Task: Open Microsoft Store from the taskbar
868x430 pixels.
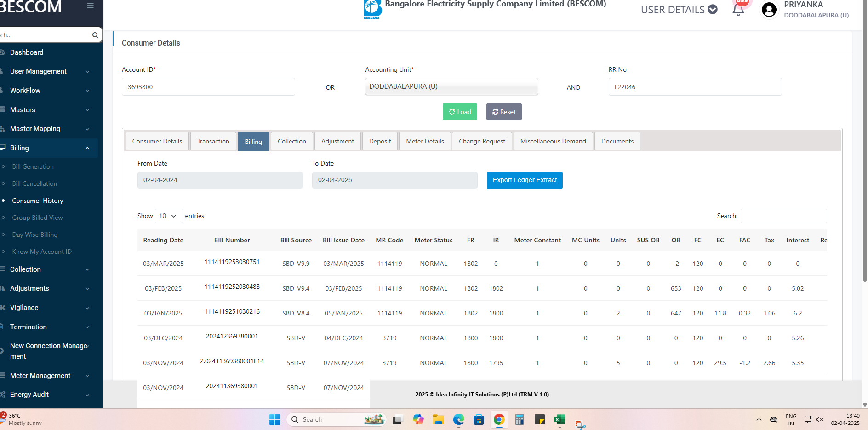Action: coord(479,419)
